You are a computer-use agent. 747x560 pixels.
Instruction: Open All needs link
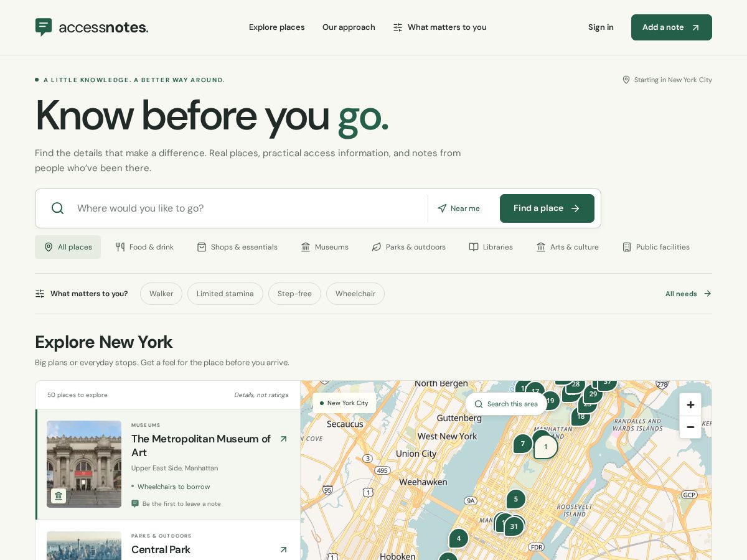(688, 294)
